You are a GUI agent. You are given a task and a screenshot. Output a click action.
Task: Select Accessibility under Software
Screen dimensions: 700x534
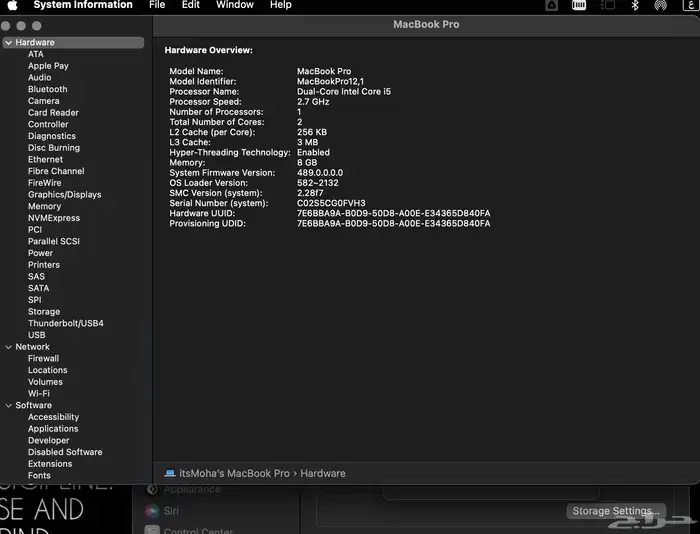54,417
